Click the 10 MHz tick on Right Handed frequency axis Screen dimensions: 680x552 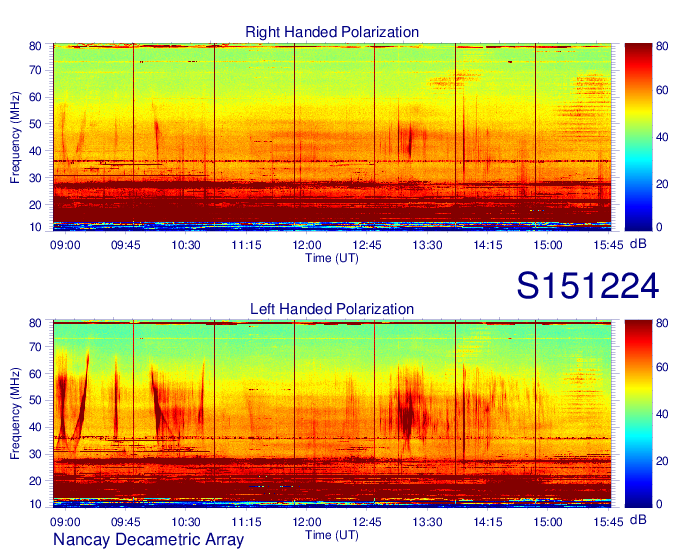pos(35,227)
